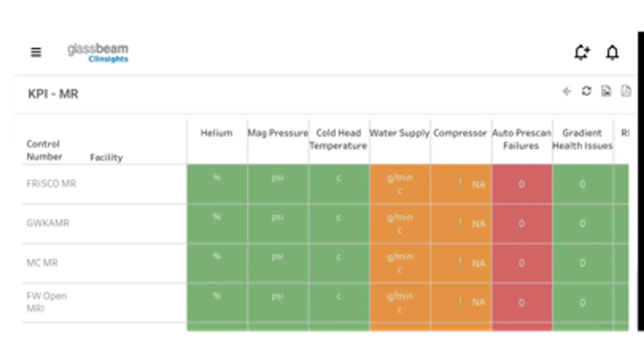Export dashboard as image file

click(606, 91)
